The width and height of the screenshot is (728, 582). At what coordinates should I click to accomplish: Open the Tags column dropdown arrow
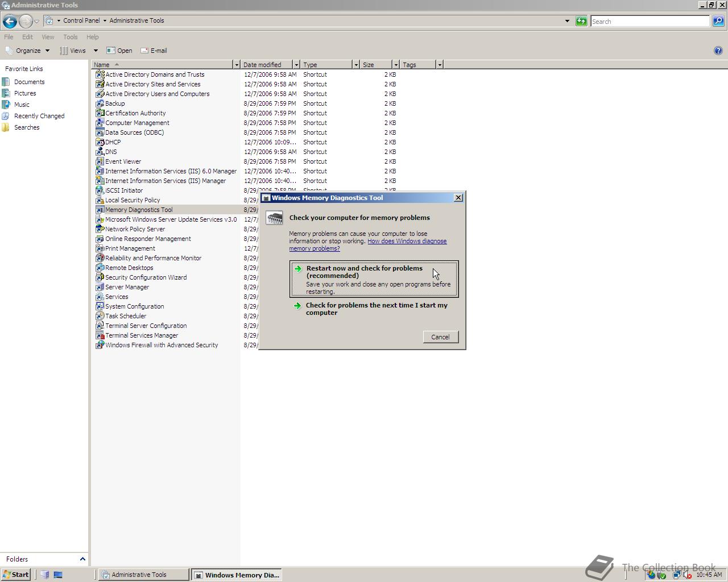coord(440,65)
